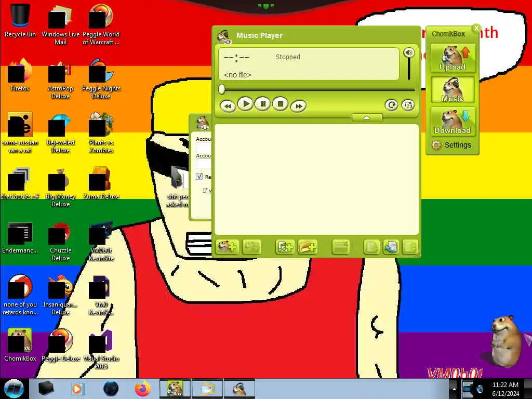Click the second Account field in background window

point(204,164)
